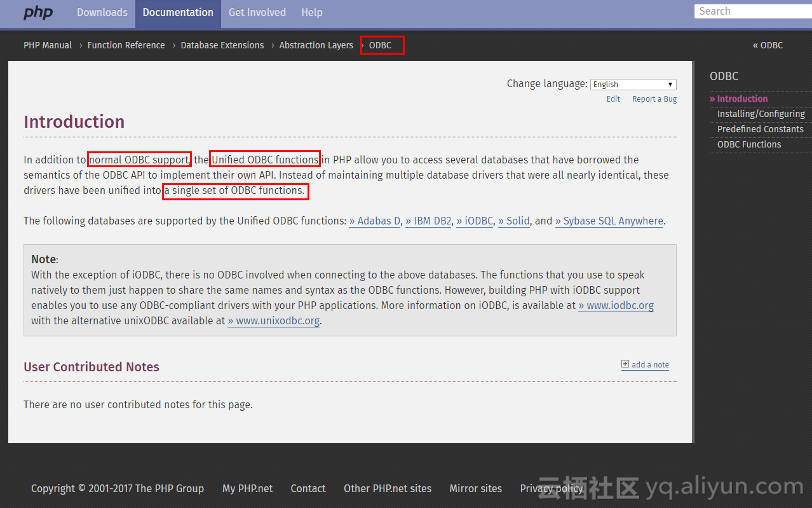Open the Downloads menu item
This screenshot has height=508, width=812.
(x=102, y=12)
